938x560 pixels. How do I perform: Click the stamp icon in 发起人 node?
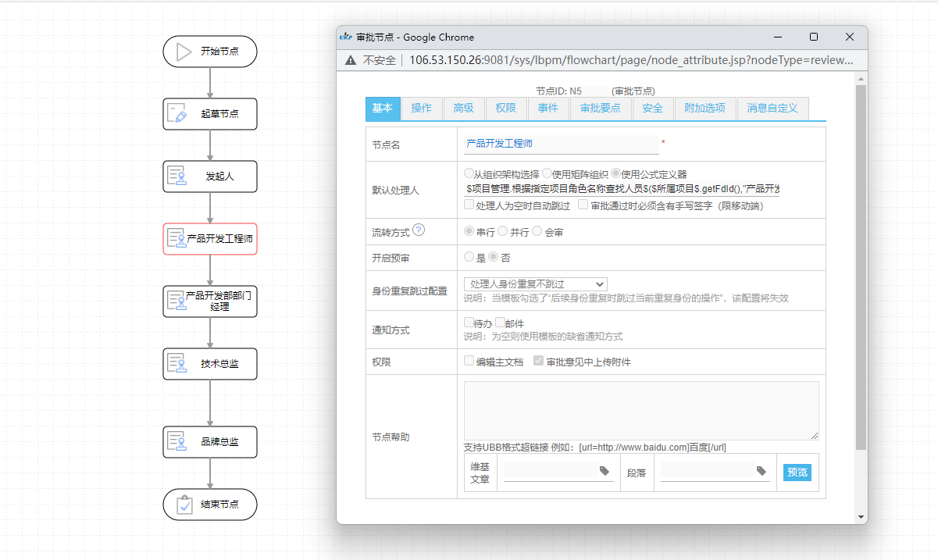point(177,177)
